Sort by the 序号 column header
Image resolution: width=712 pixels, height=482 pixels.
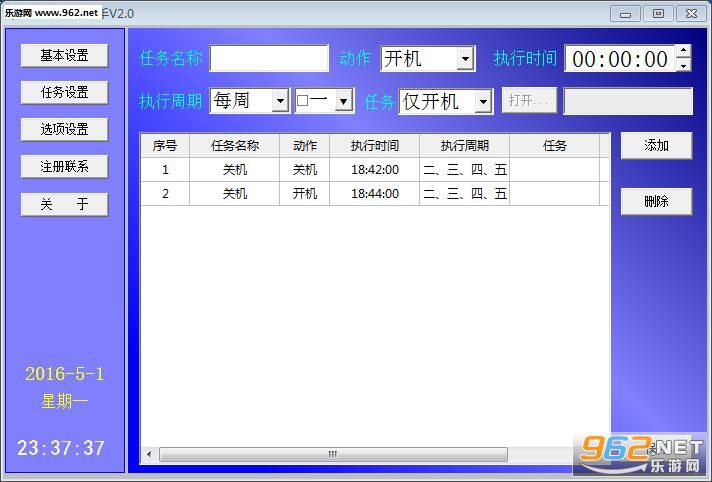[x=165, y=145]
